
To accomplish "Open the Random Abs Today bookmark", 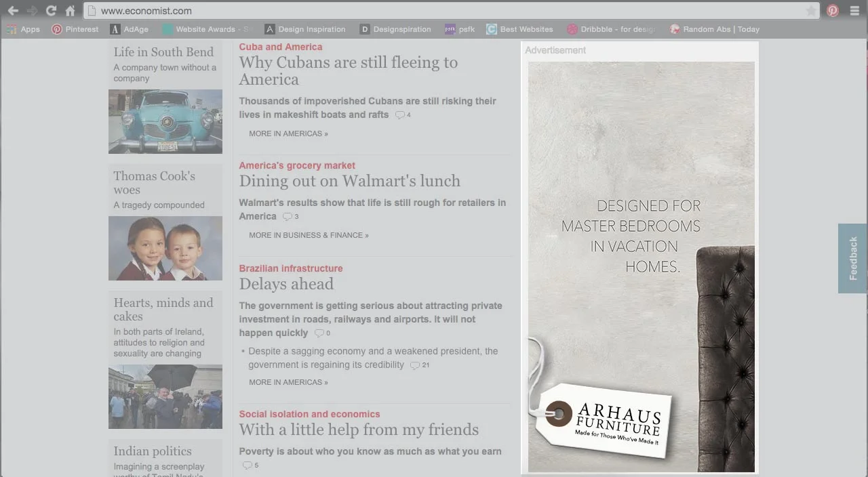I will 715,29.
